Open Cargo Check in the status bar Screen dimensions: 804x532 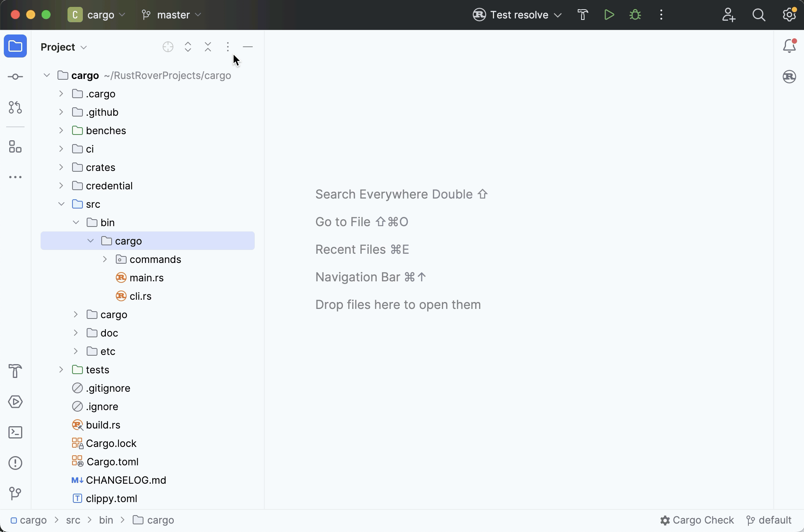(697, 520)
